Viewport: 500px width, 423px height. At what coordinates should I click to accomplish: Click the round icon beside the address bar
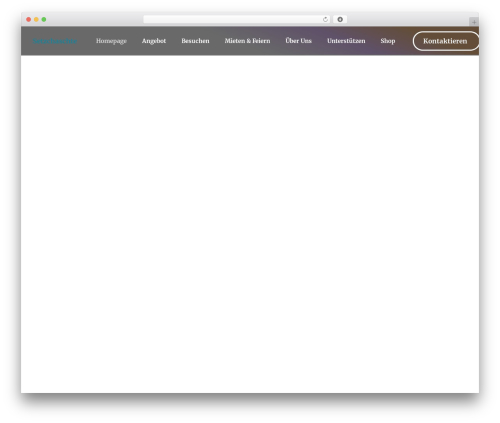[x=340, y=19]
